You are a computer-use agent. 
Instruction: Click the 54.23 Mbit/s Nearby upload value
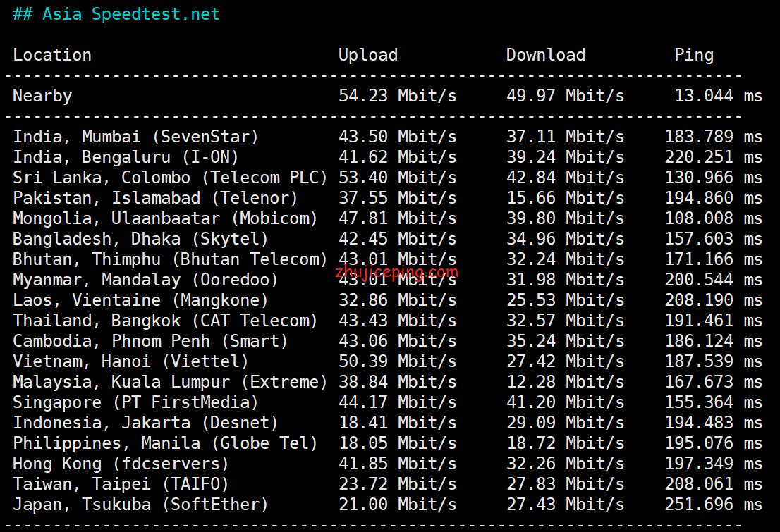coord(398,95)
